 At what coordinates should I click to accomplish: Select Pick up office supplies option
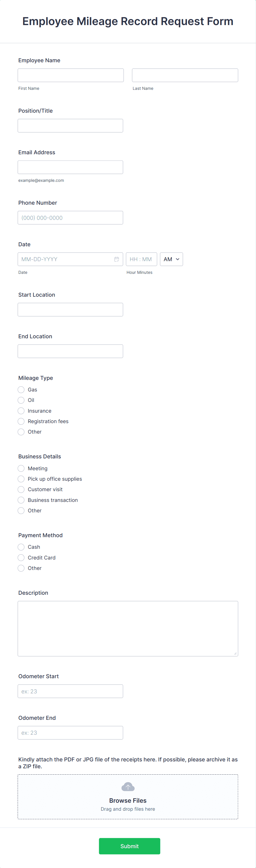pos(21,479)
